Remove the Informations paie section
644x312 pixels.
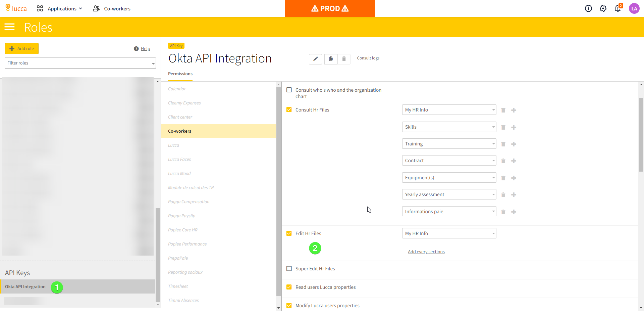coord(503,212)
